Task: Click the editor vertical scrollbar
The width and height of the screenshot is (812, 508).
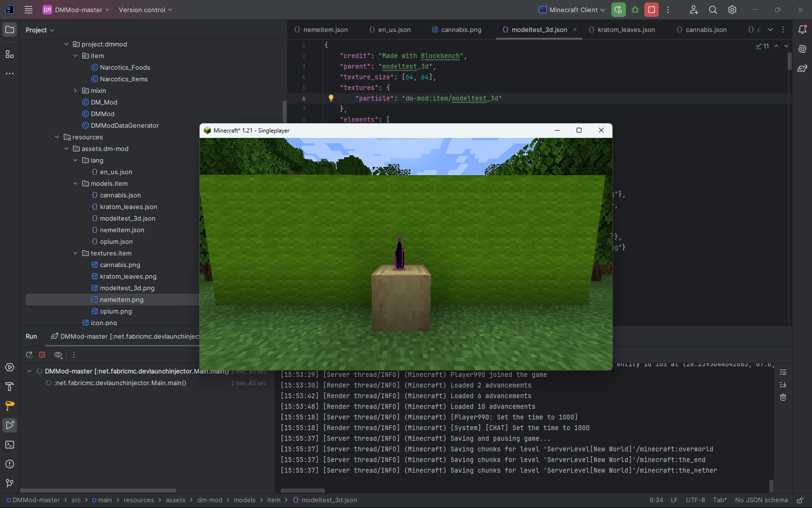Action: (x=790, y=60)
